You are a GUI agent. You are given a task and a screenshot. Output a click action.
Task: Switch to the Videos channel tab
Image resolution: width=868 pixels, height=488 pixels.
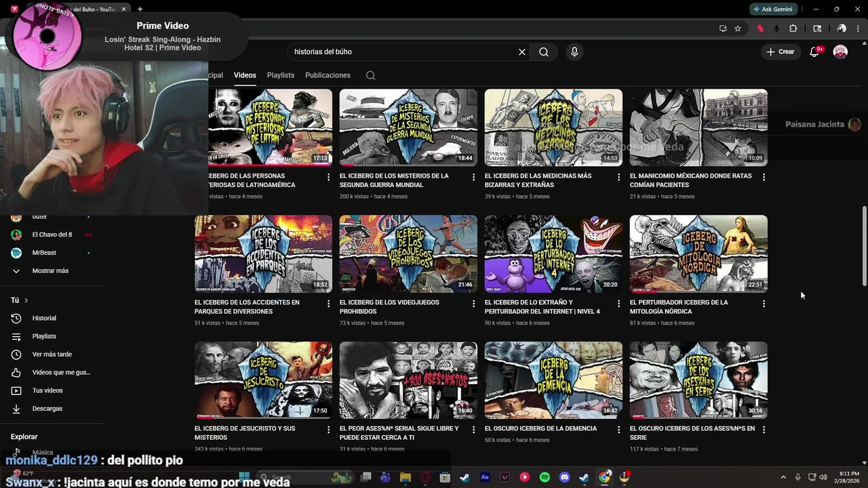[245, 75]
